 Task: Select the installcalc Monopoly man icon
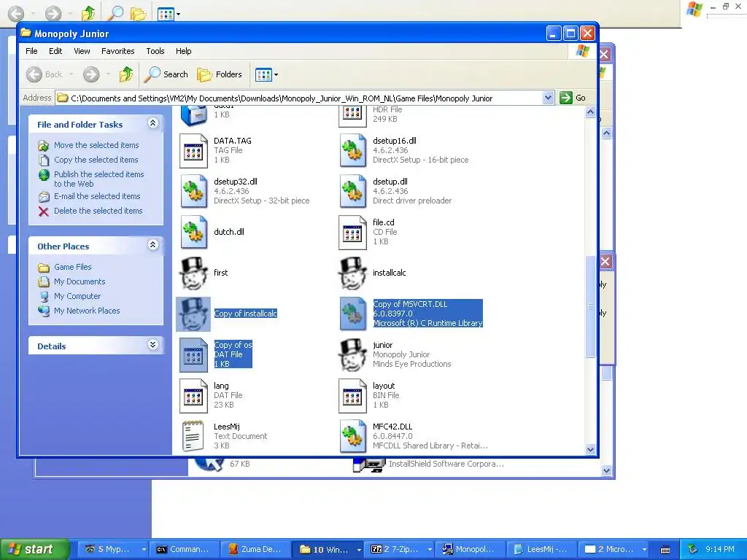[352, 273]
